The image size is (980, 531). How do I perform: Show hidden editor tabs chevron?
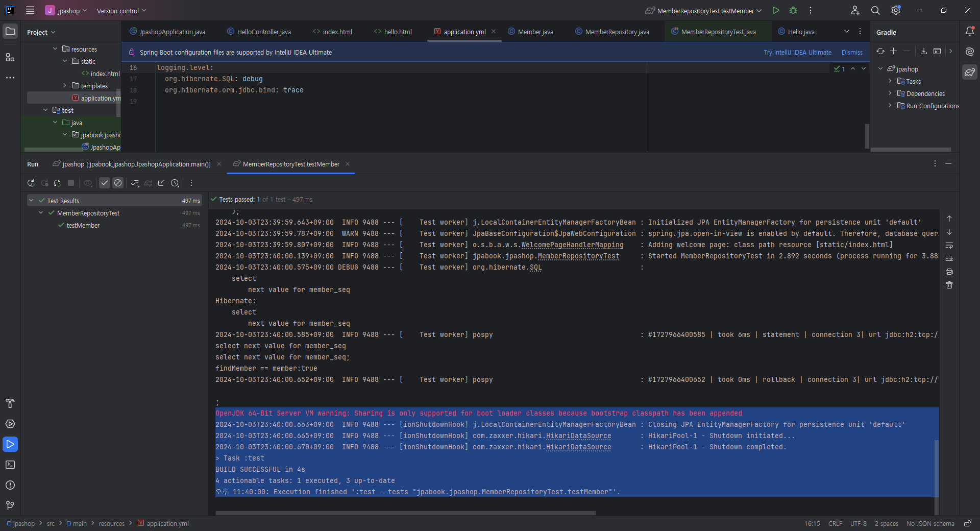click(x=847, y=32)
